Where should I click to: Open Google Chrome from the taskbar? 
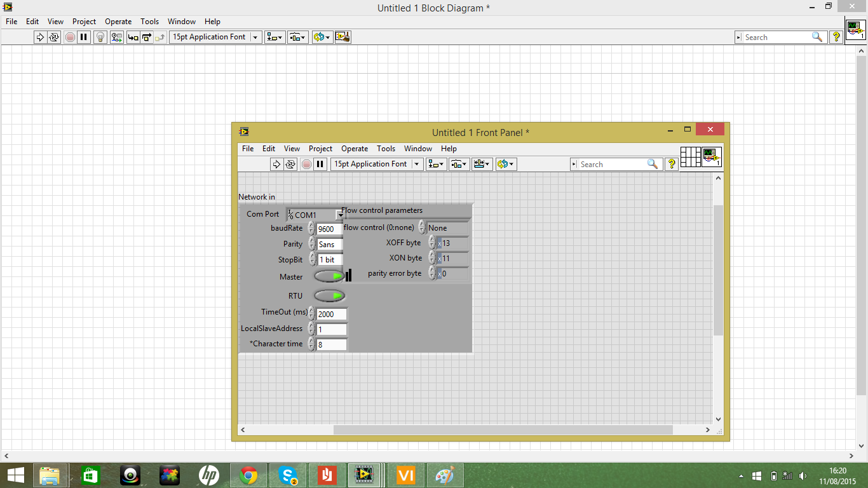[248, 475]
